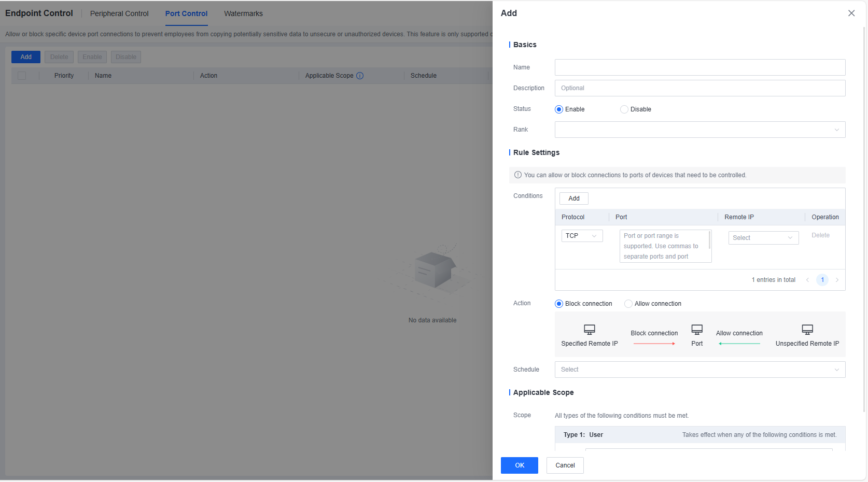Click the Delete button in toolbar

click(59, 57)
